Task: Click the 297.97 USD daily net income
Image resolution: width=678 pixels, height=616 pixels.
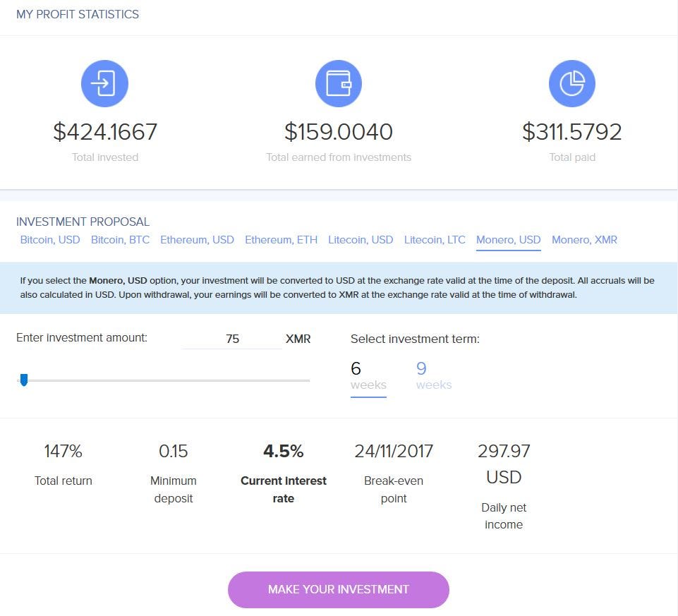Action: pyautogui.click(x=504, y=464)
